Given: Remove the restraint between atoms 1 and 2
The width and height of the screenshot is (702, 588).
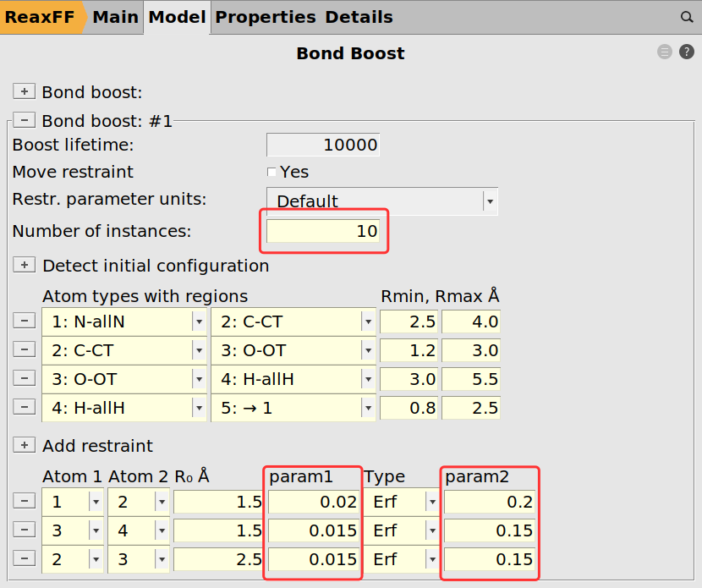Looking at the screenshot, I should [25, 501].
